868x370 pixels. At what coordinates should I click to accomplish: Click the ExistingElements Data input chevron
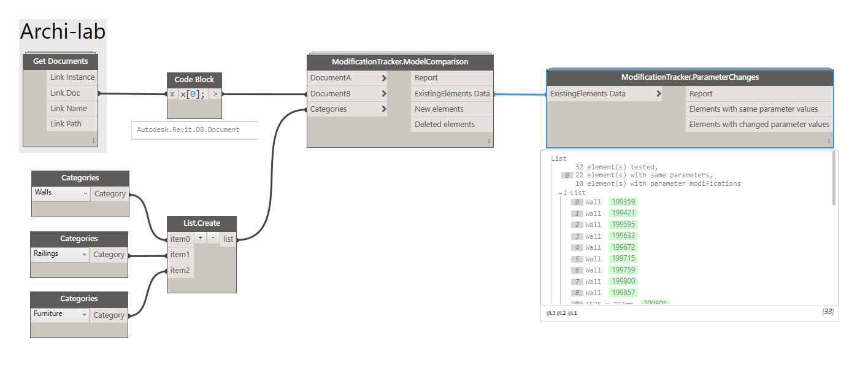click(658, 94)
